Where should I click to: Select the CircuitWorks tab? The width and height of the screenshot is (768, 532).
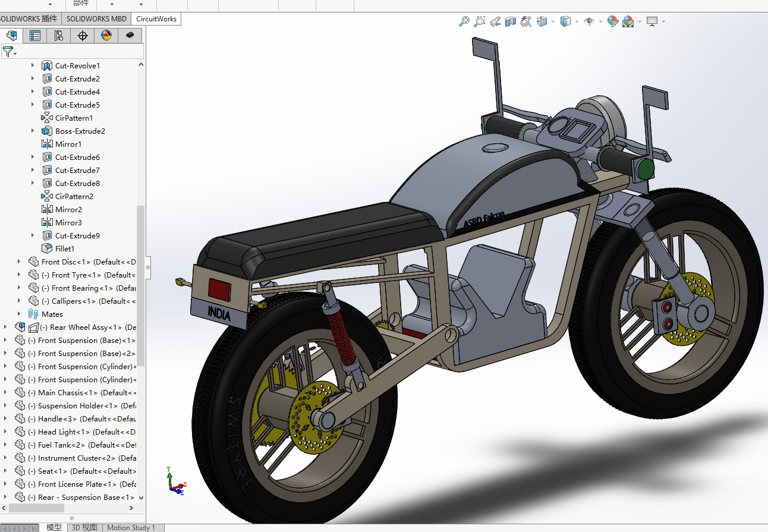coord(156,18)
